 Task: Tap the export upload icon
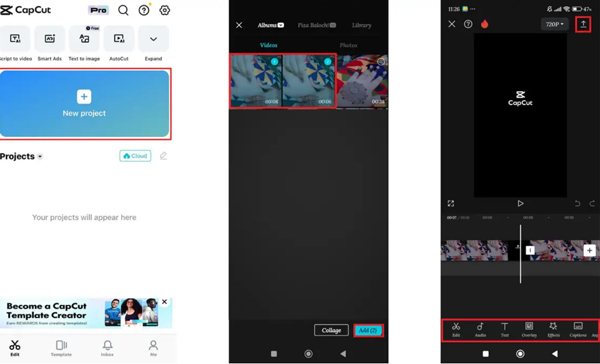(x=583, y=24)
